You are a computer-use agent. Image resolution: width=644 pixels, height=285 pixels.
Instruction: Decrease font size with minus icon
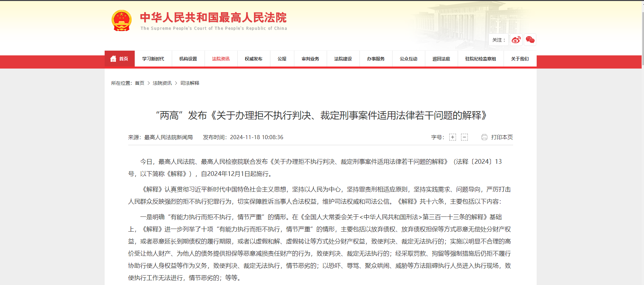(464, 137)
